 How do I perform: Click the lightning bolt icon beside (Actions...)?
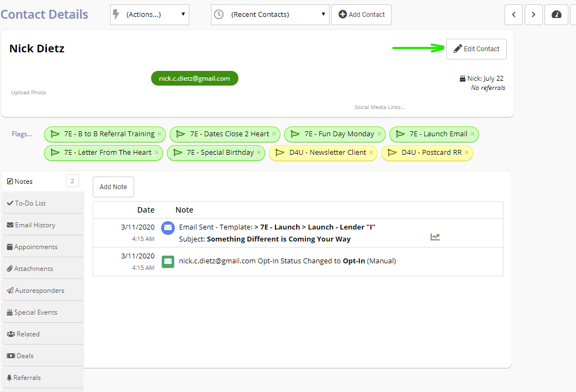tap(116, 14)
